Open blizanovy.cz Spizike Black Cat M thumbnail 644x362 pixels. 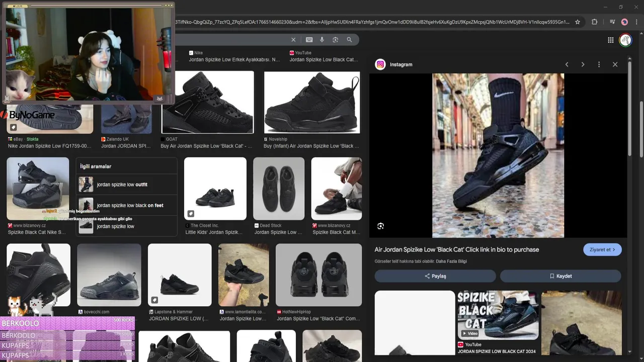point(337,189)
